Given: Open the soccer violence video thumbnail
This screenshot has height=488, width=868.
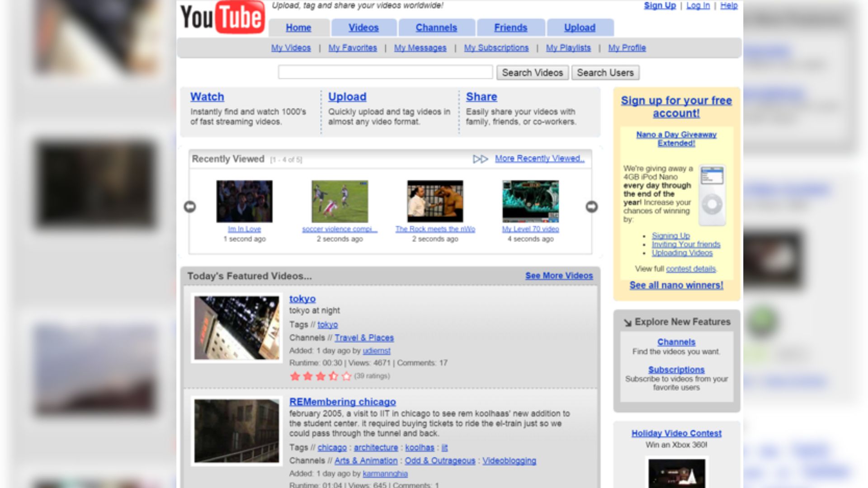Looking at the screenshot, I should pos(340,201).
